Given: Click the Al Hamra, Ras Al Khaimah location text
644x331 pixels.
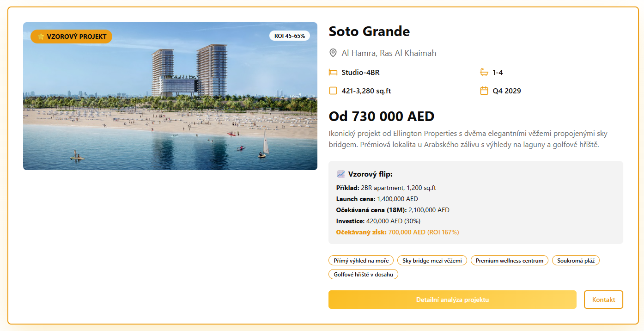Looking at the screenshot, I should tap(389, 53).
